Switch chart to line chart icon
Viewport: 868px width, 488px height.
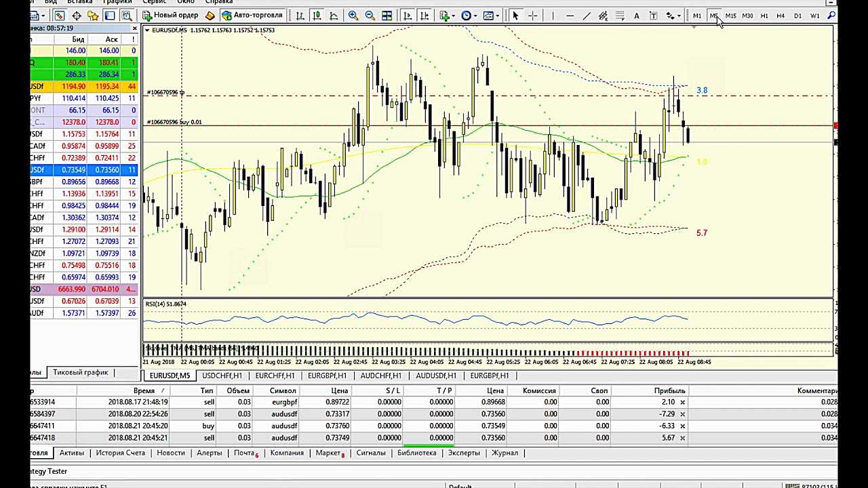click(333, 16)
